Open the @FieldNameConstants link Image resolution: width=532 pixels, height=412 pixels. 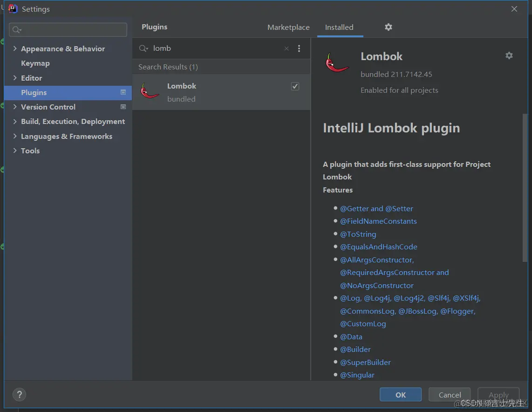point(378,221)
